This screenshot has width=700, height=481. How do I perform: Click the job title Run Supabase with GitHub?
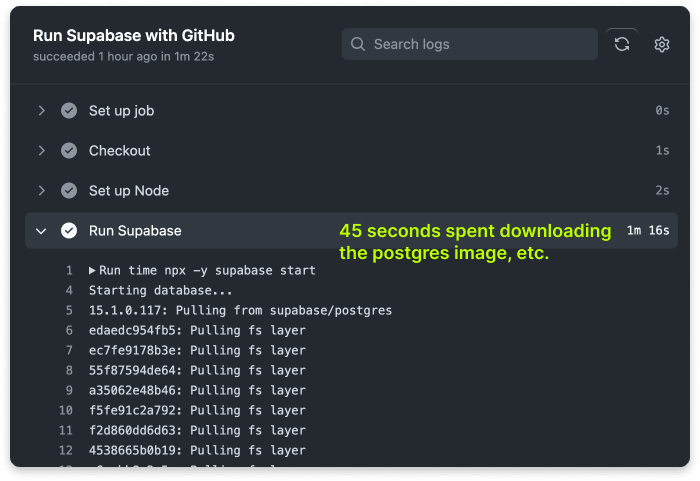point(134,35)
